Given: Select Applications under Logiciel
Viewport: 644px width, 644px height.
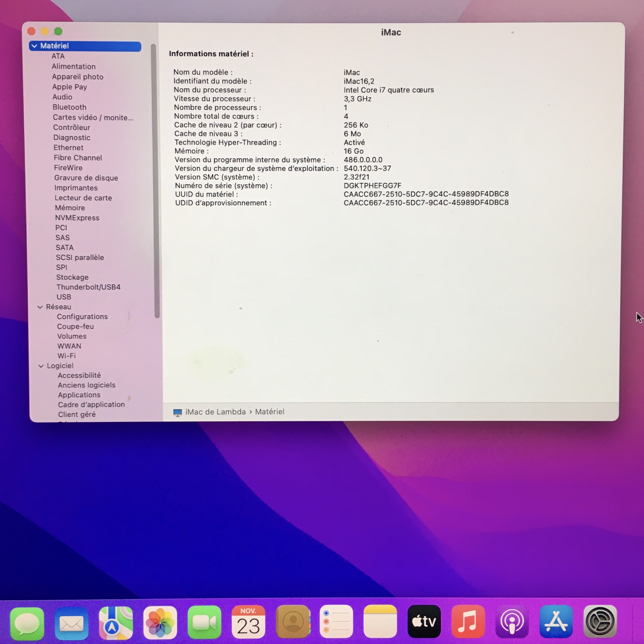Looking at the screenshot, I should click(79, 395).
